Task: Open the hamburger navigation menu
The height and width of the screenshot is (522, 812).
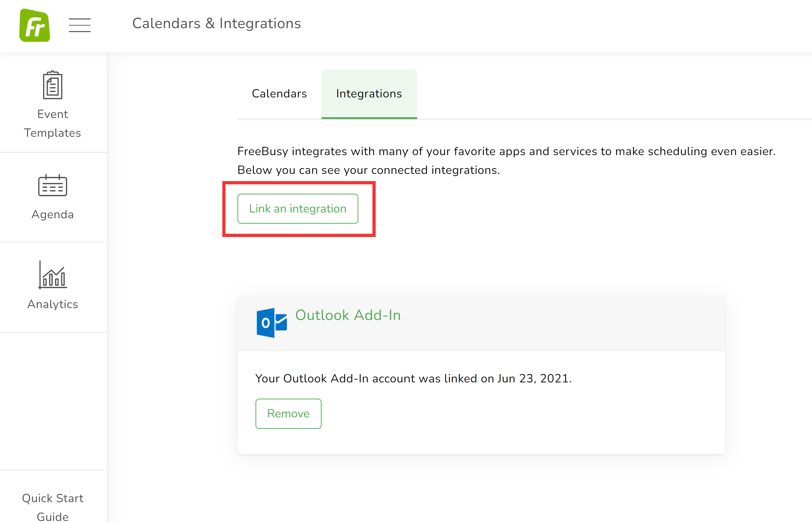Action: tap(79, 25)
